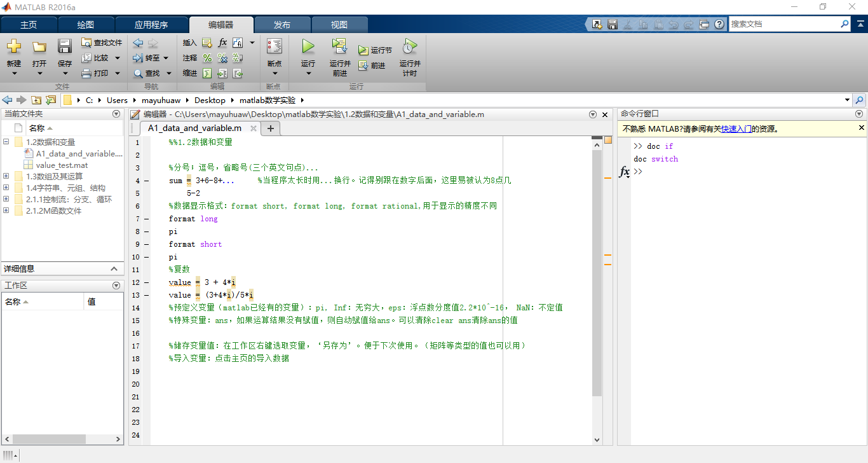Click the green percent comment icon
The image size is (868, 463).
(x=207, y=58)
